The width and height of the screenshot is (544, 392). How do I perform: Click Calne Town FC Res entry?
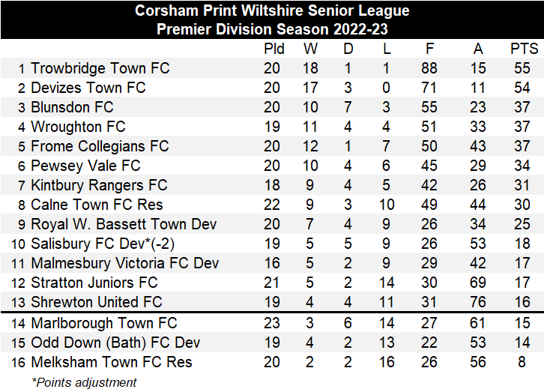pos(97,205)
